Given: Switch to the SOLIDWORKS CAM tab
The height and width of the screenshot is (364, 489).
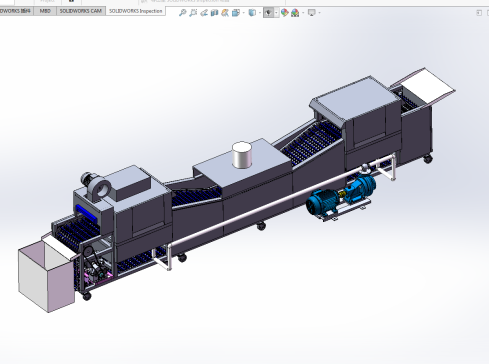Looking at the screenshot, I should (81, 11).
